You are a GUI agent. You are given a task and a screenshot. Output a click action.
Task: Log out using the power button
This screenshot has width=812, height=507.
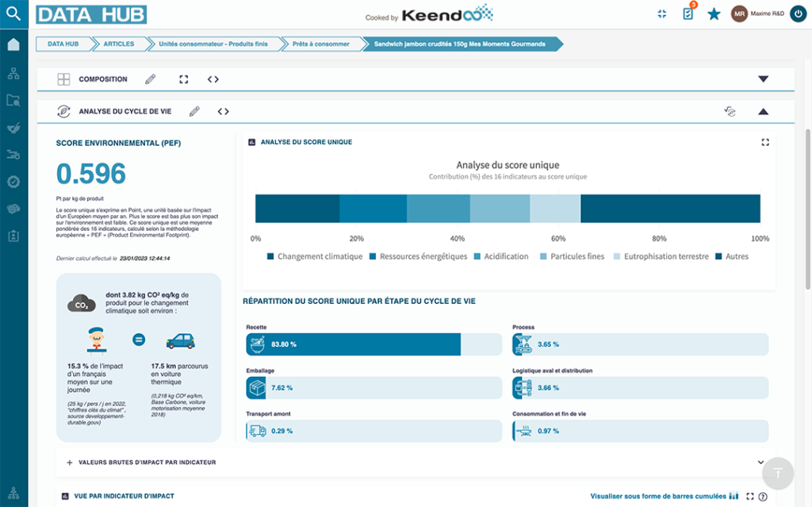(798, 14)
